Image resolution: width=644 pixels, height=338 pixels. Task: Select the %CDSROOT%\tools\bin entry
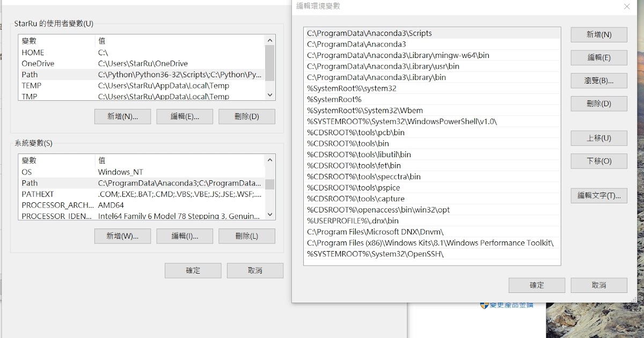point(432,143)
